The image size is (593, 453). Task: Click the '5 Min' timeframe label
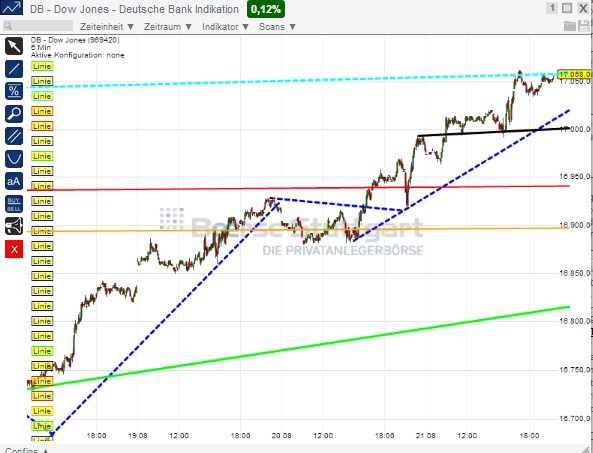41,48
